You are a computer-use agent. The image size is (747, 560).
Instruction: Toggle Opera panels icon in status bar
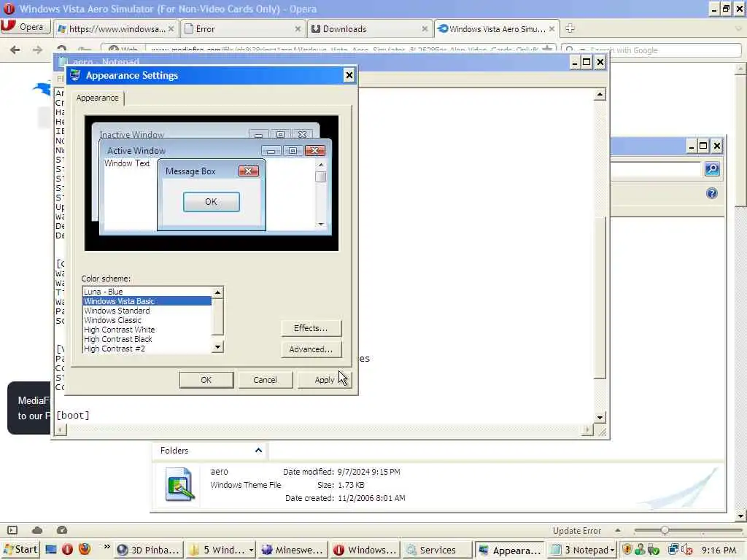tap(12, 530)
